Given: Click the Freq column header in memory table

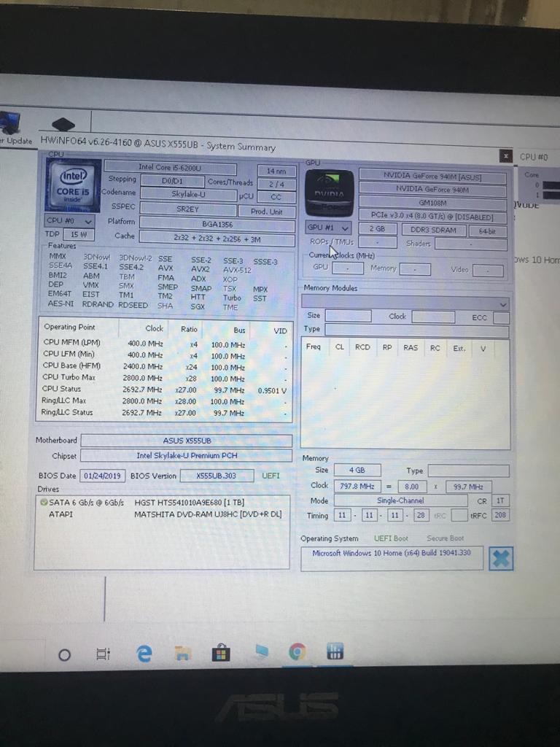Looking at the screenshot, I should [314, 347].
